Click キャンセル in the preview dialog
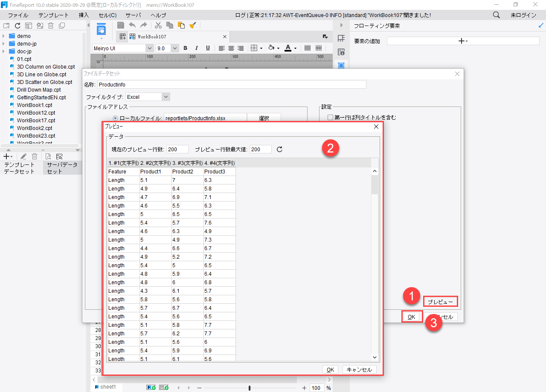 [359, 369]
